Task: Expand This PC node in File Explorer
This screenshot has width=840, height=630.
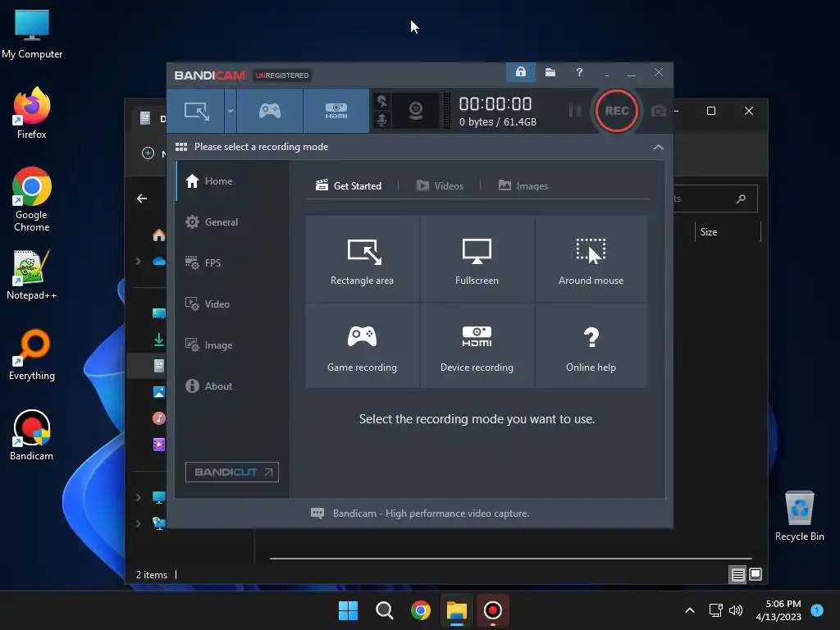Action: 138,497
